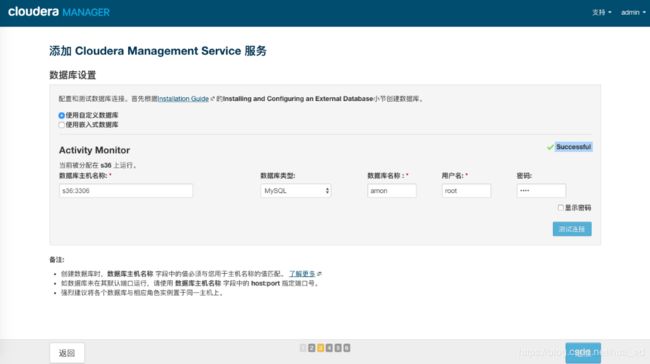This screenshot has height=364, width=650.
Task: Click the username field root
Action: 466,191
